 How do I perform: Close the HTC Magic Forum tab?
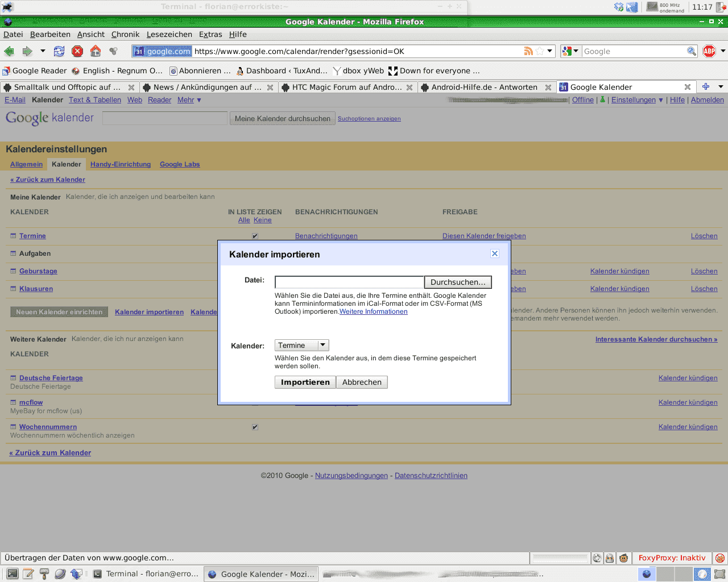tap(409, 88)
